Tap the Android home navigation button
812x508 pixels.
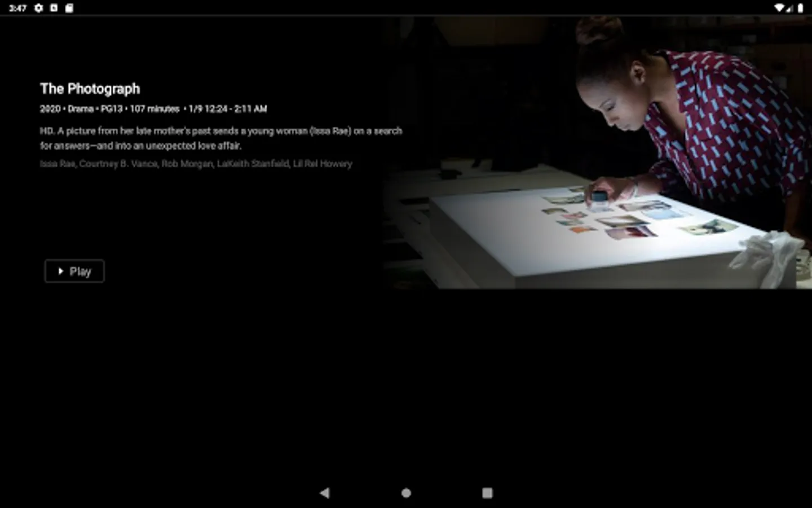(406, 493)
